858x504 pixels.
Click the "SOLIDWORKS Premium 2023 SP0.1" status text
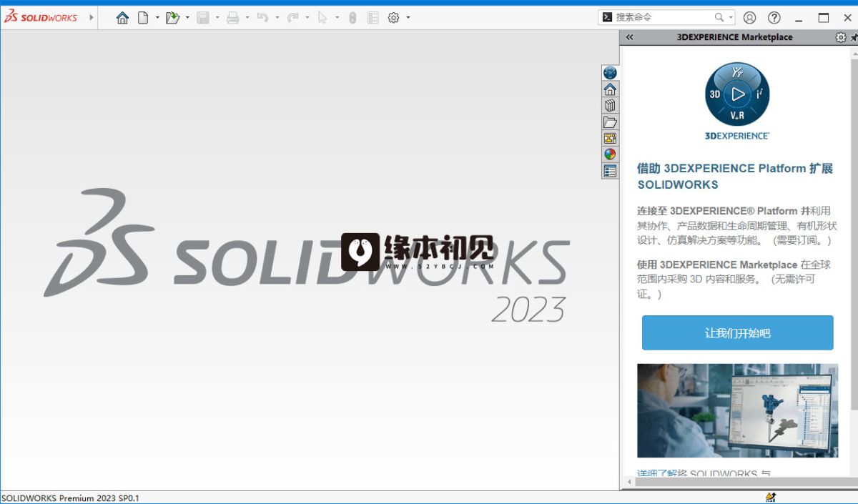click(x=70, y=498)
